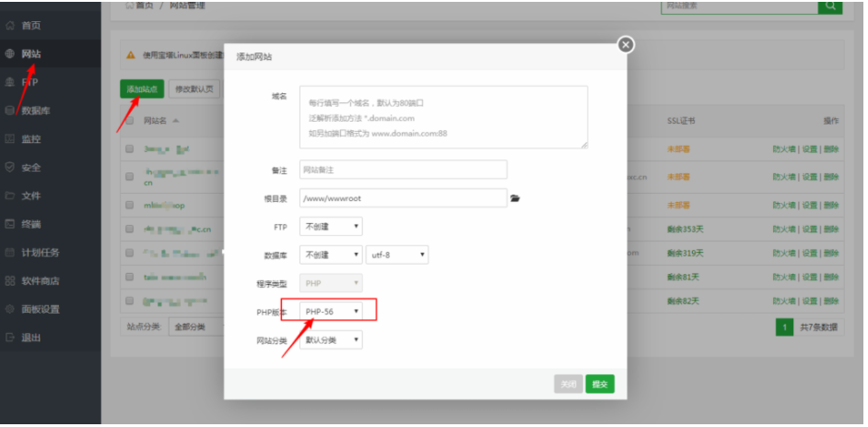Click the green 提交 button
This screenshot has height=427, width=868.
click(x=600, y=385)
